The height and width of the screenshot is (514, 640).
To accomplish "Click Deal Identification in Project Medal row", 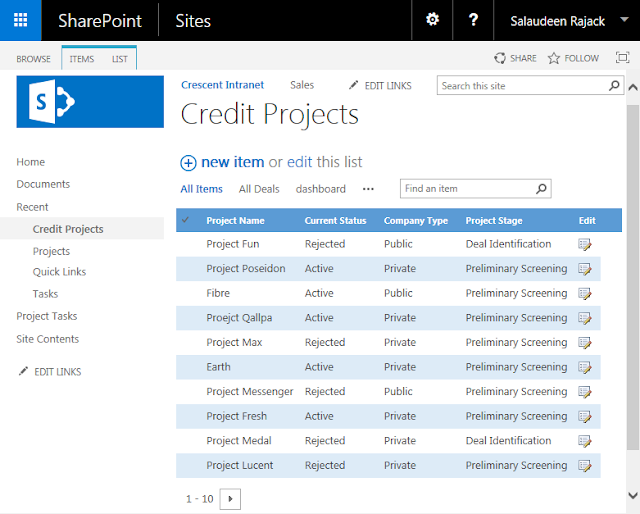I will [x=508, y=441].
